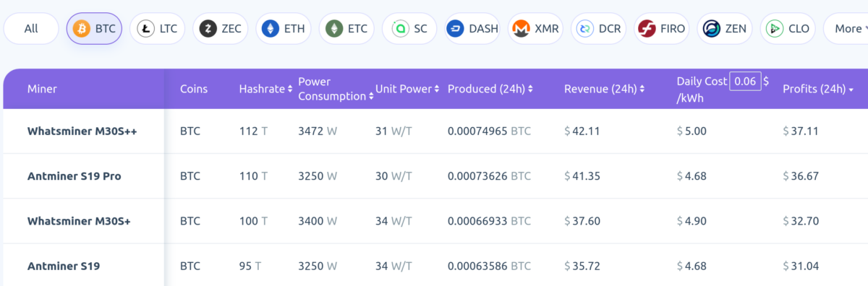Select the Ethereum Classic ETC icon
The width and height of the screenshot is (868, 286).
click(334, 29)
